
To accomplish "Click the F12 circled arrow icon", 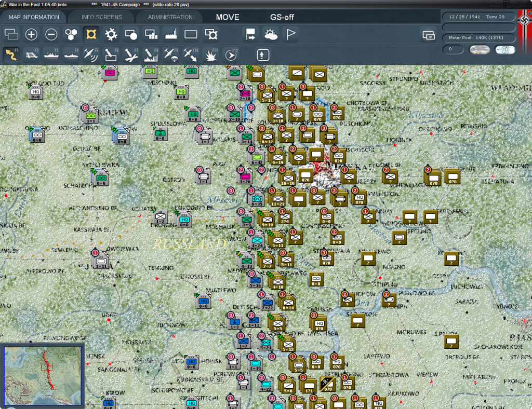I will point(231,54).
